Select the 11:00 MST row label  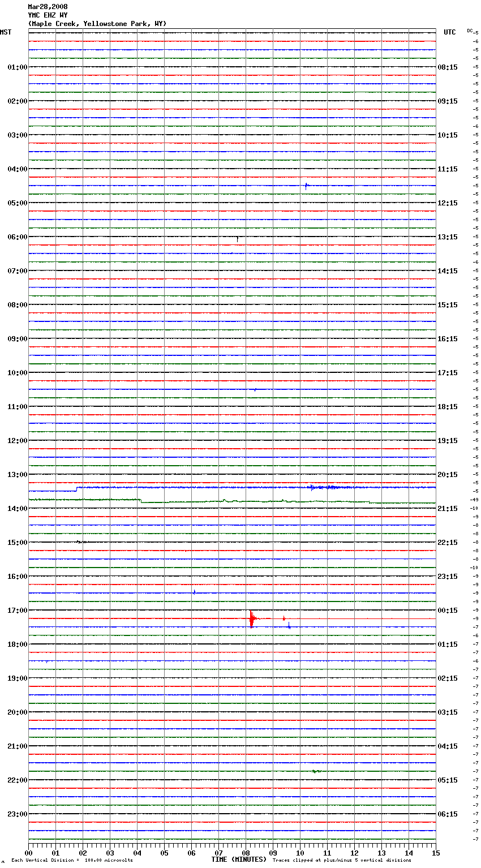click(18, 407)
